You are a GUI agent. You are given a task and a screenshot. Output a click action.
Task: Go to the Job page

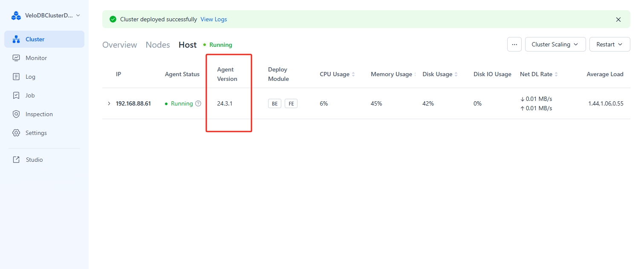30,95
